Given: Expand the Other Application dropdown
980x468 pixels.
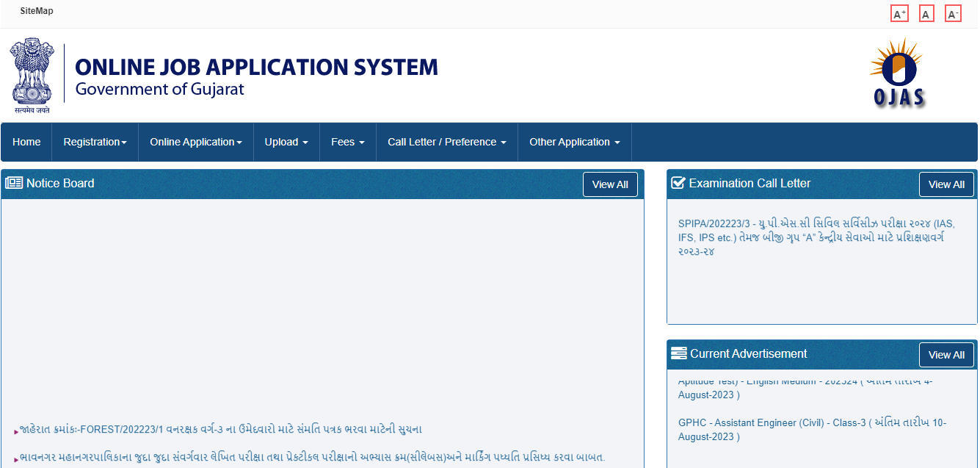Looking at the screenshot, I should point(575,142).
